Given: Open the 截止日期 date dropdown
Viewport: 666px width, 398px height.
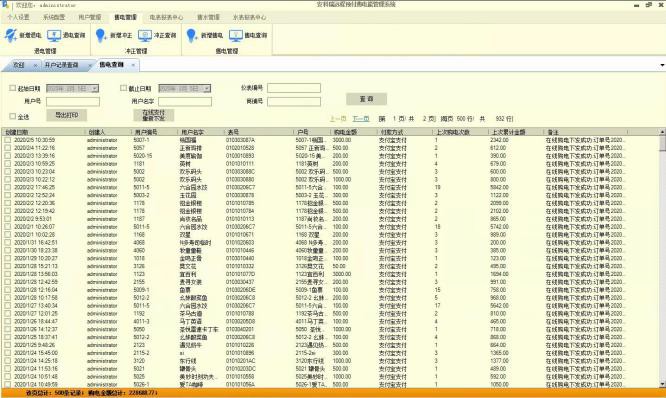Looking at the screenshot, I should point(207,88).
